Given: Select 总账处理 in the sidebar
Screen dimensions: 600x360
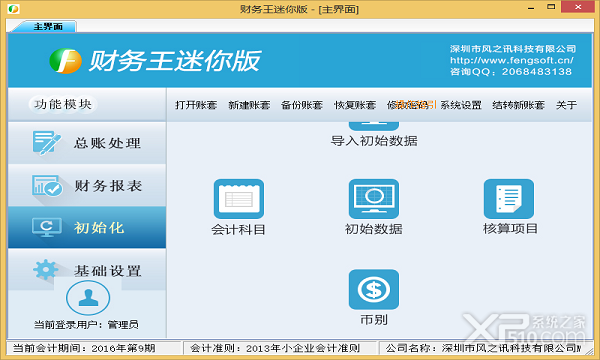Looking at the screenshot, I should point(87,143).
